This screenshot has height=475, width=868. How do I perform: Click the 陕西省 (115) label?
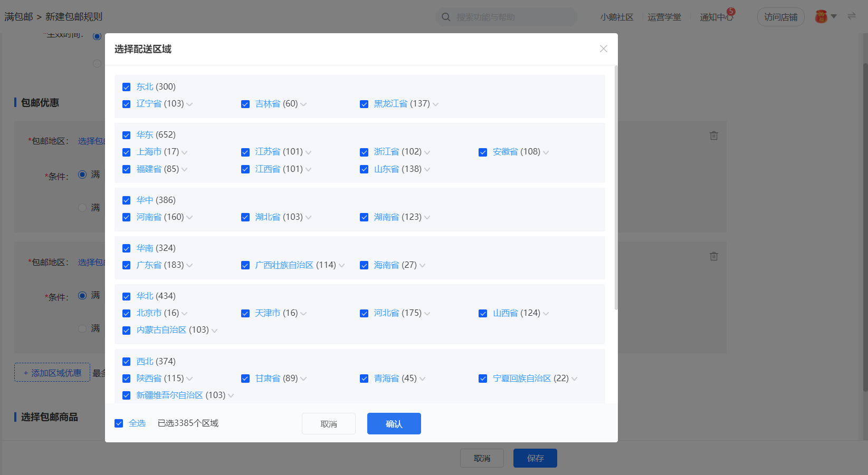(x=160, y=378)
